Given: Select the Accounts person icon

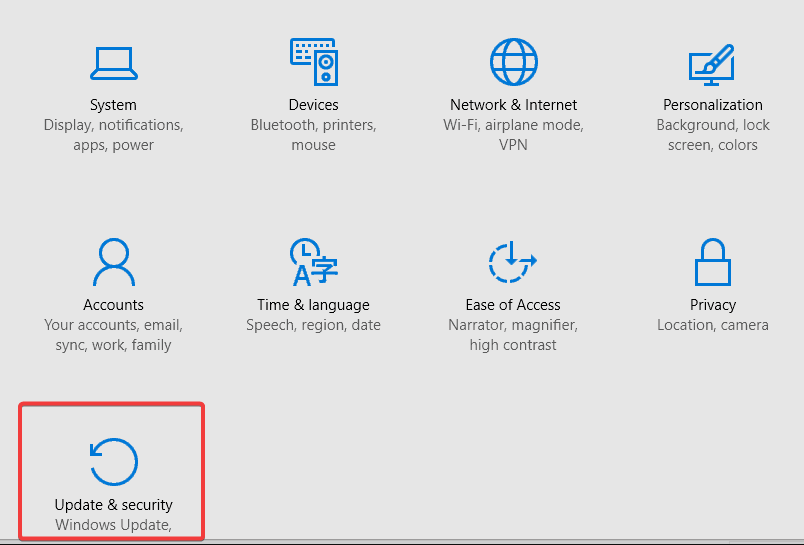Looking at the screenshot, I should [114, 261].
